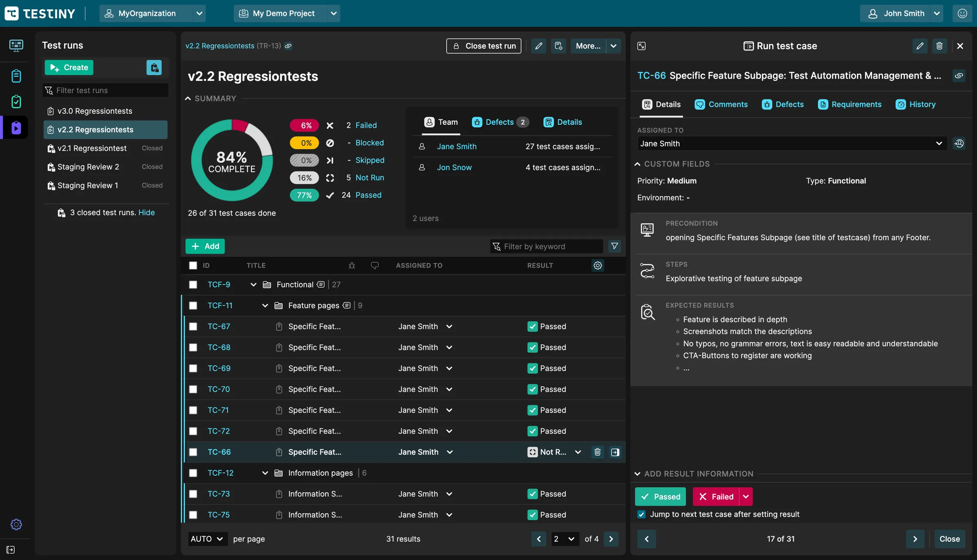977x560 pixels.
Task: Delete the TC-66 result via trash icon
Action: [x=597, y=452]
